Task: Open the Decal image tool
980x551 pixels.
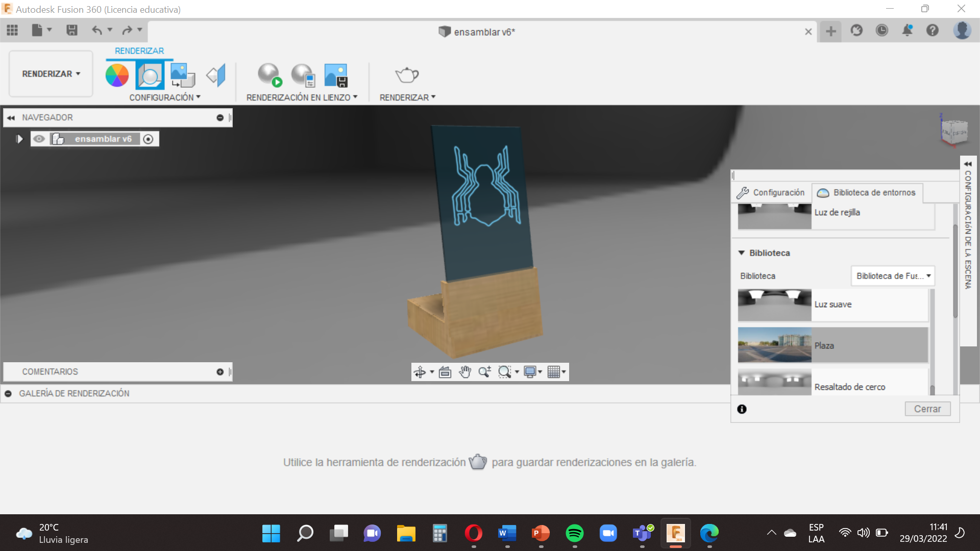Action: 182,76
